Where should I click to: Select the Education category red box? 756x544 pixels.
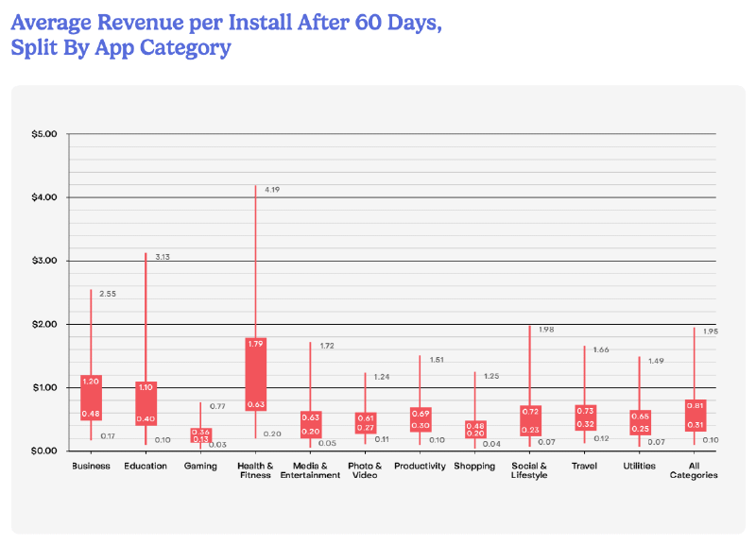tap(146, 403)
